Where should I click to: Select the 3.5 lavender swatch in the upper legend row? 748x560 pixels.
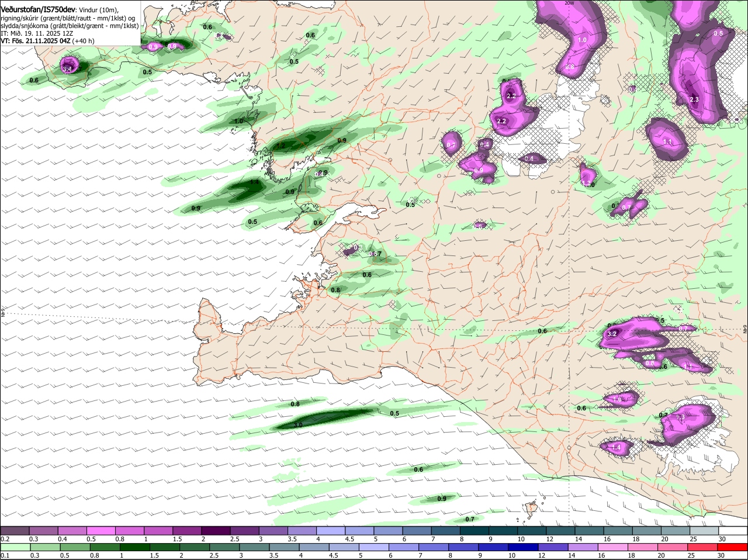[301, 531]
